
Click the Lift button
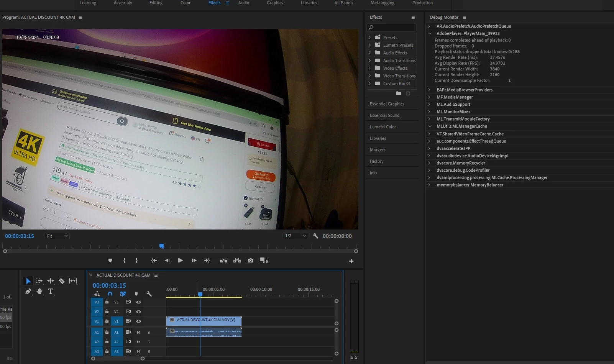pyautogui.click(x=223, y=261)
